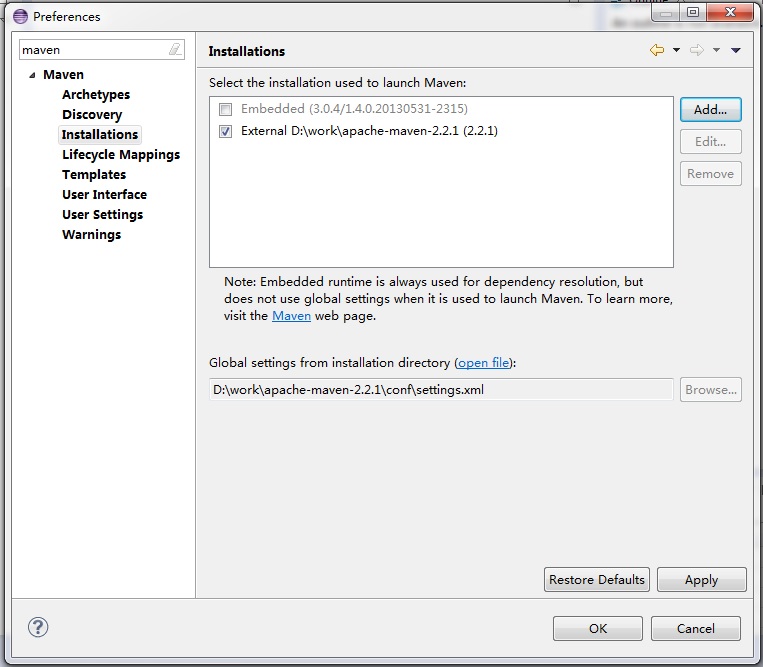Open the preferences view menu dropdown
The width and height of the screenshot is (763, 667).
click(736, 50)
